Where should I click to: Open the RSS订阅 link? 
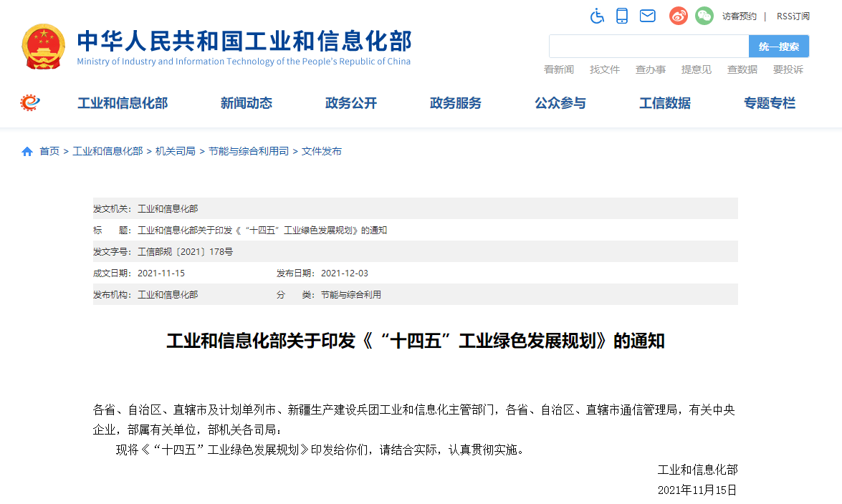[x=793, y=16]
